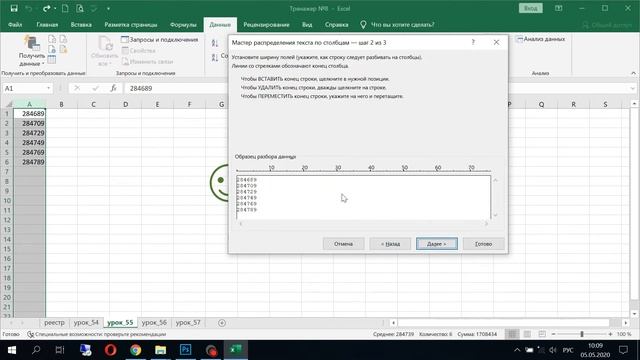Image resolution: width=640 pixels, height=360 pixels.
Task: Open the Customize Quick Access Toolbar dropdown
Action: click(x=108, y=8)
